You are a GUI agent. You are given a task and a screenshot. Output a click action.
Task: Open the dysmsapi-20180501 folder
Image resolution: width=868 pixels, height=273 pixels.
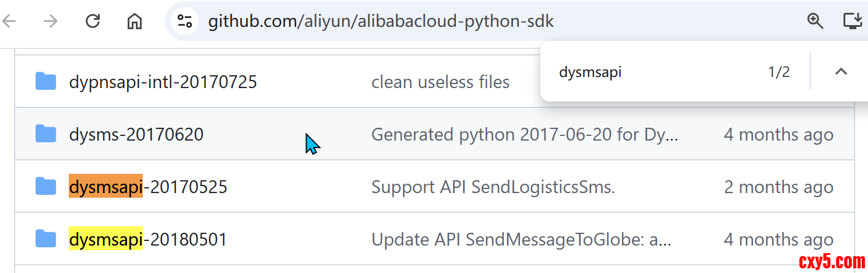148,240
